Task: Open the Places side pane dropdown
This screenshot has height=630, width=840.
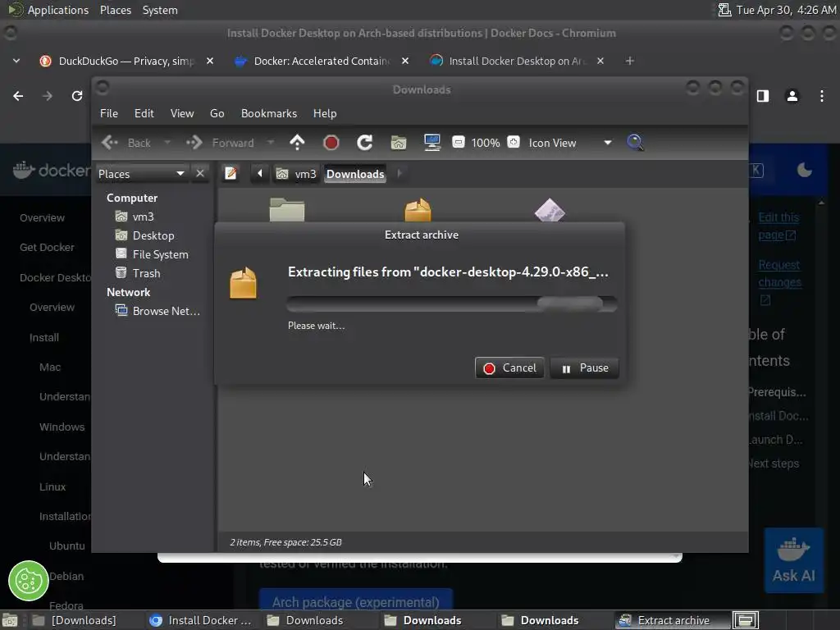Action: click(141, 174)
